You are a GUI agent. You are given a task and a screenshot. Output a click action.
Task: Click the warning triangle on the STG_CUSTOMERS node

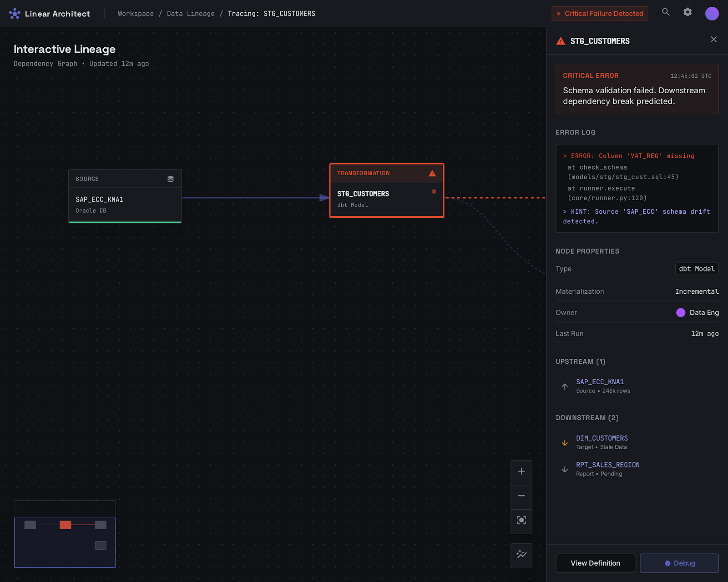(432, 173)
